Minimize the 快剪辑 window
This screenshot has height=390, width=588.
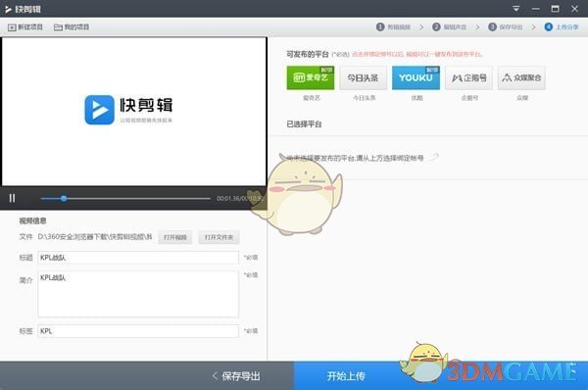pos(536,9)
